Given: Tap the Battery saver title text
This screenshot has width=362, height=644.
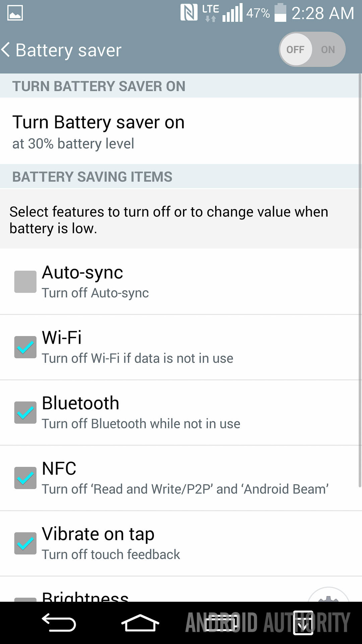Looking at the screenshot, I should [68, 50].
